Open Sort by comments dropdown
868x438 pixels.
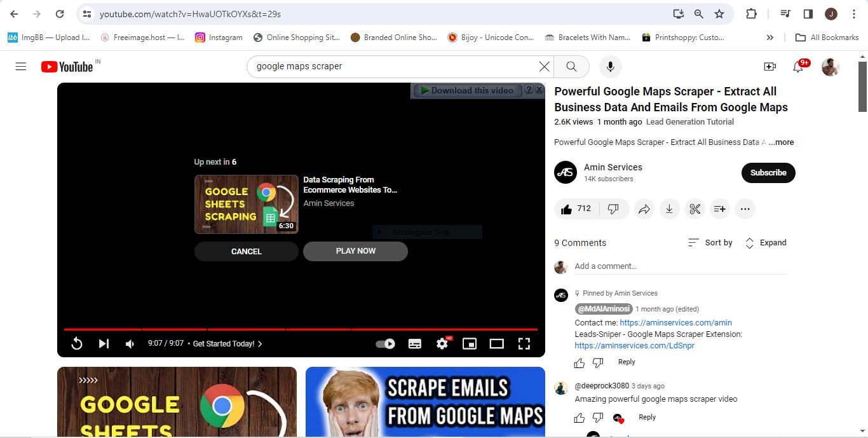click(x=710, y=243)
